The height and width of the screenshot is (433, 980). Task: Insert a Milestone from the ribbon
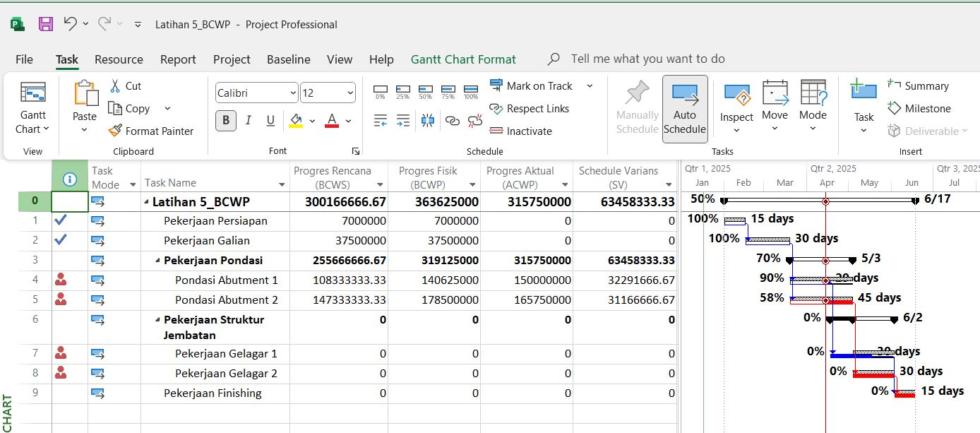[919, 108]
